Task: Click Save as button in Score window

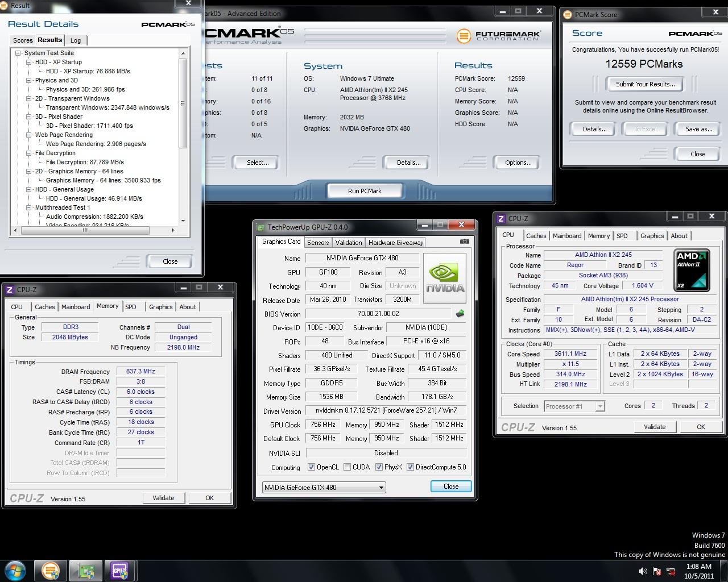Action: [698, 129]
